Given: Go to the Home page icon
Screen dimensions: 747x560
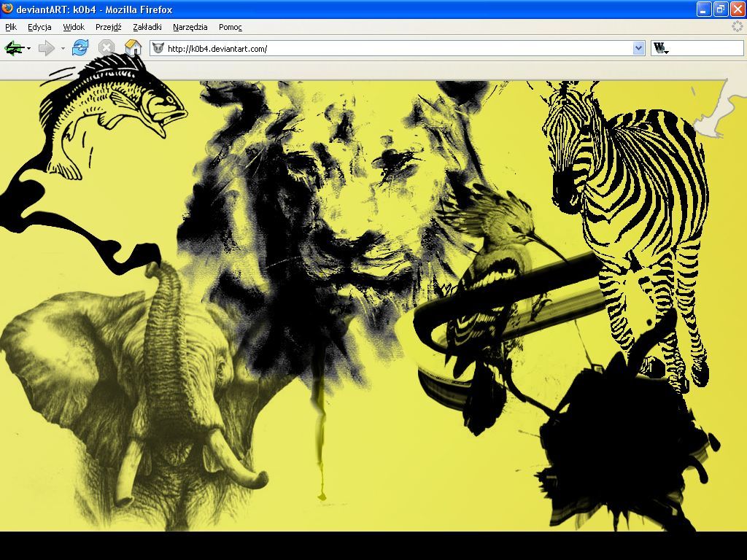Looking at the screenshot, I should pyautogui.click(x=133, y=47).
